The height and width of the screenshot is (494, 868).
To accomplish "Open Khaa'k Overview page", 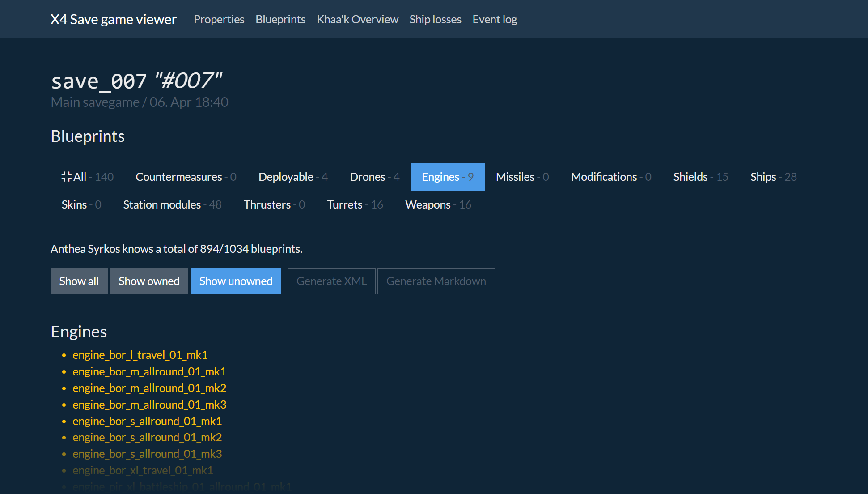I will pyautogui.click(x=357, y=19).
